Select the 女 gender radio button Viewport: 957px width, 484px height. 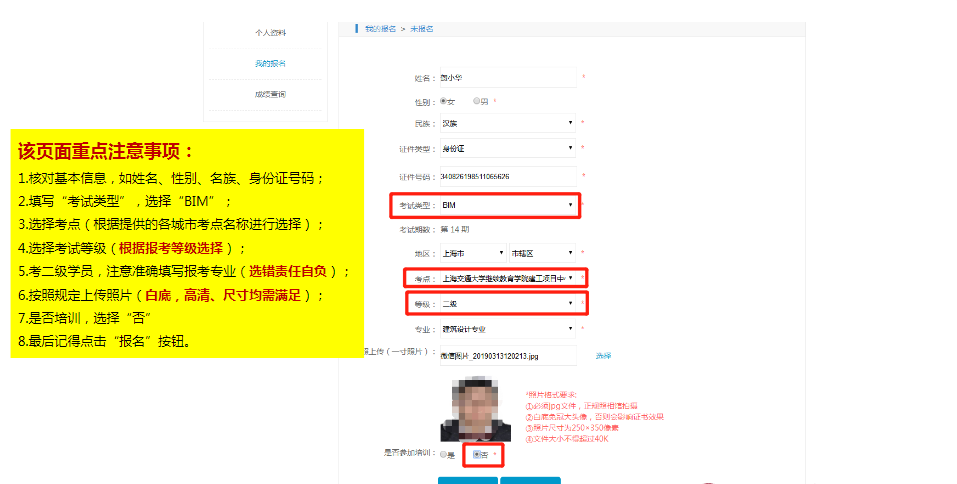coord(443,101)
